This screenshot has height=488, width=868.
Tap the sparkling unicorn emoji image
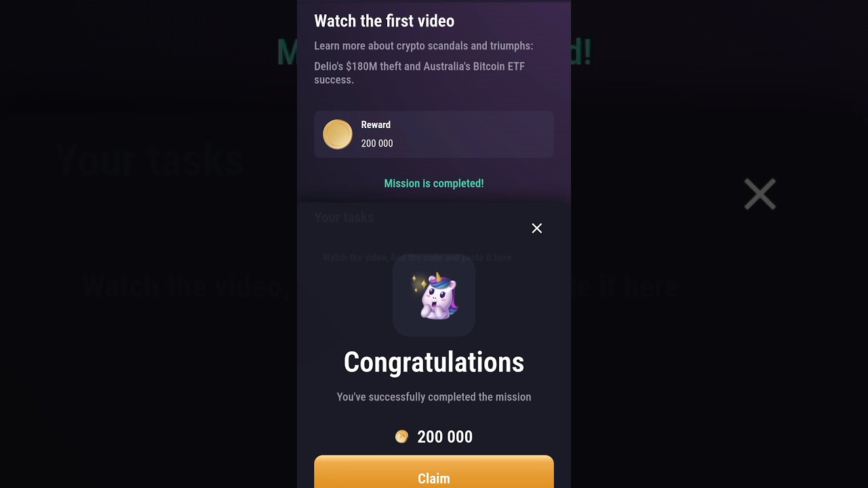(x=434, y=296)
